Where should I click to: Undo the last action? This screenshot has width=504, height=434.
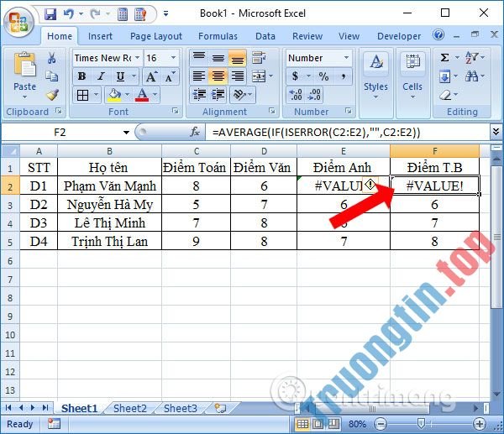(x=69, y=13)
